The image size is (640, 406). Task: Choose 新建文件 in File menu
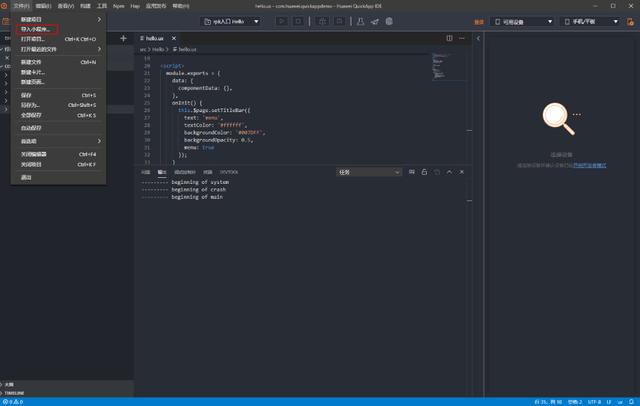(32, 62)
